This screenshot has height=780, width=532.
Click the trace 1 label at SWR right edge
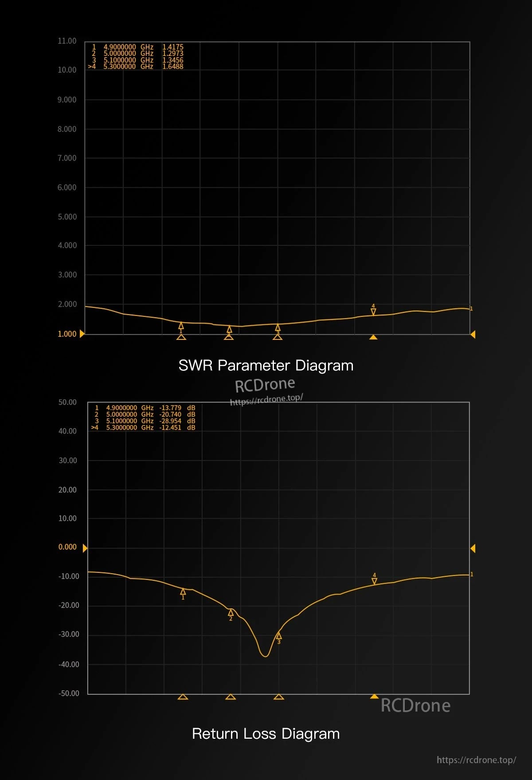click(x=471, y=309)
